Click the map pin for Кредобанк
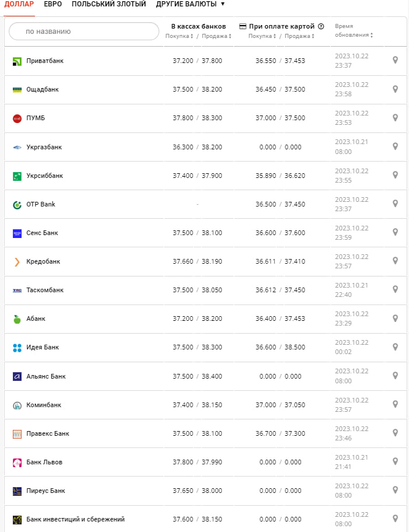 click(x=395, y=261)
